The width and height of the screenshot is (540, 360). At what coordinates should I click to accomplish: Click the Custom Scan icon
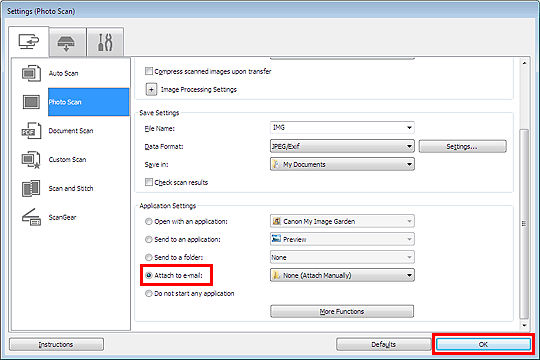point(31,160)
